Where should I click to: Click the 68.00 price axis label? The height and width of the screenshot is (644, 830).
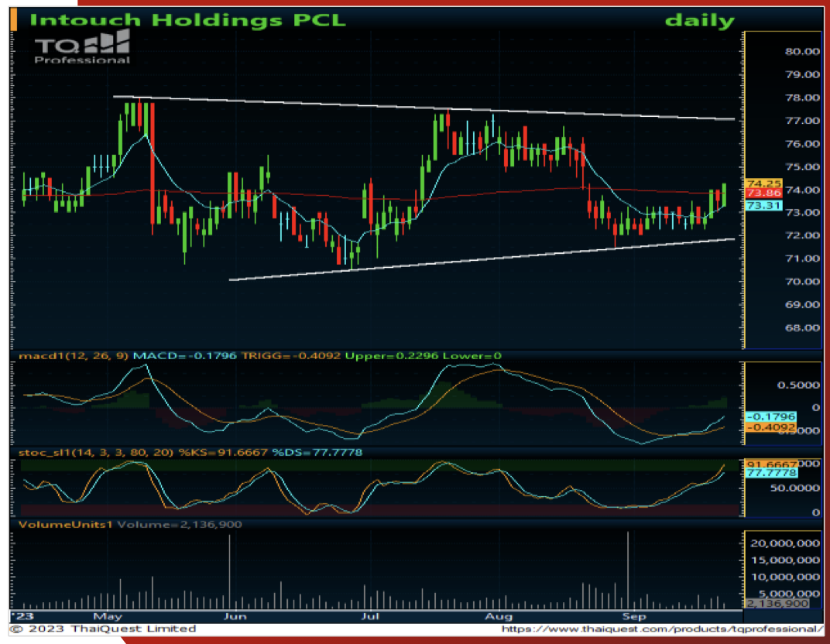tap(802, 328)
